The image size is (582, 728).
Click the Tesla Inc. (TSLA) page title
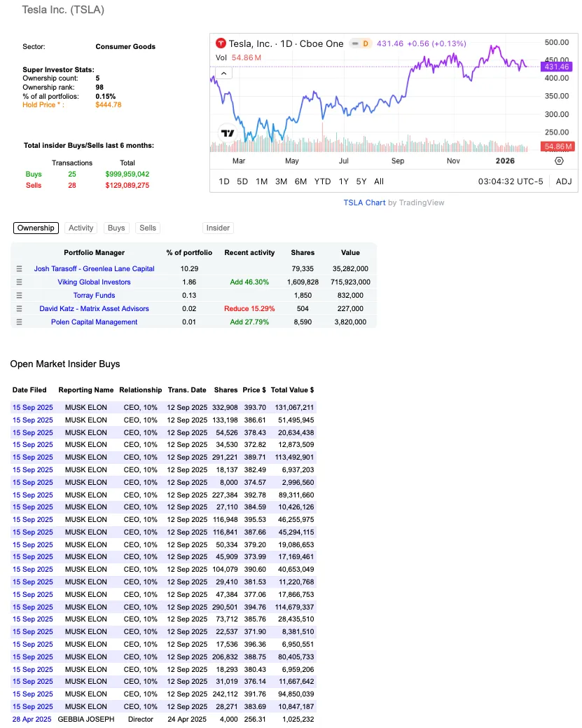pyautogui.click(x=63, y=10)
